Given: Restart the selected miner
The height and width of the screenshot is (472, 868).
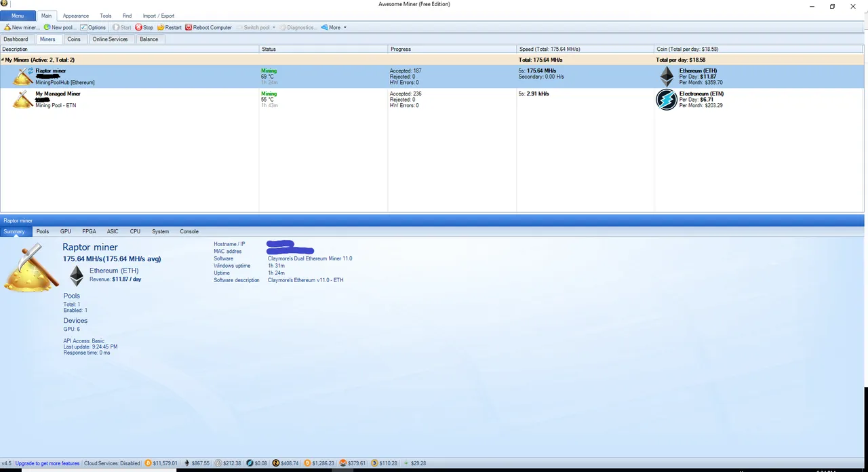Looking at the screenshot, I should 170,28.
